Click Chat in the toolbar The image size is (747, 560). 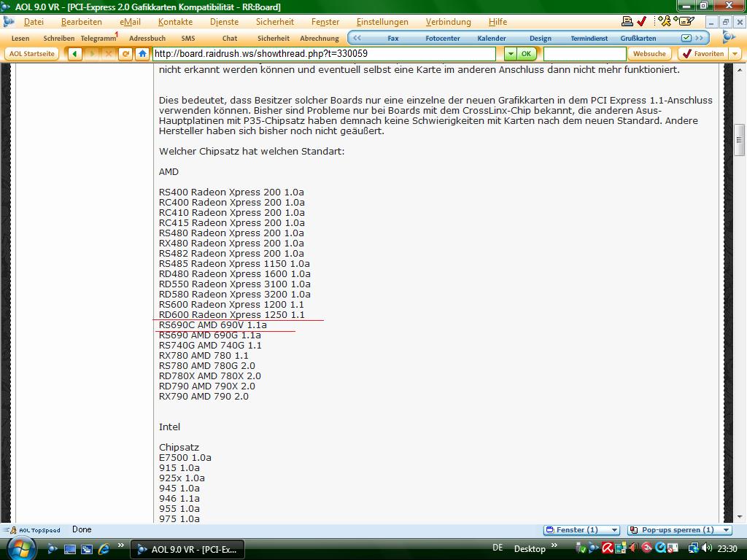[230, 39]
